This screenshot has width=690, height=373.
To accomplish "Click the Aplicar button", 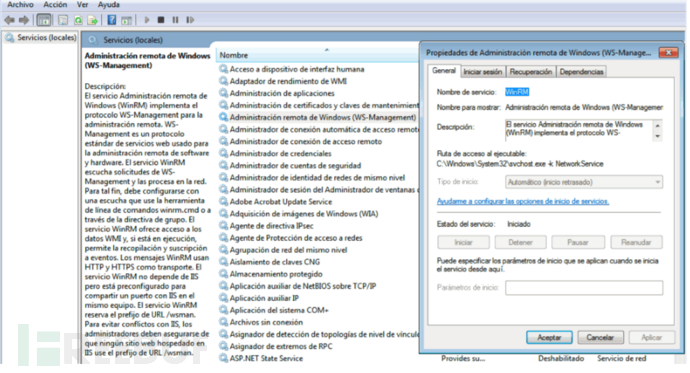I will click(x=652, y=337).
